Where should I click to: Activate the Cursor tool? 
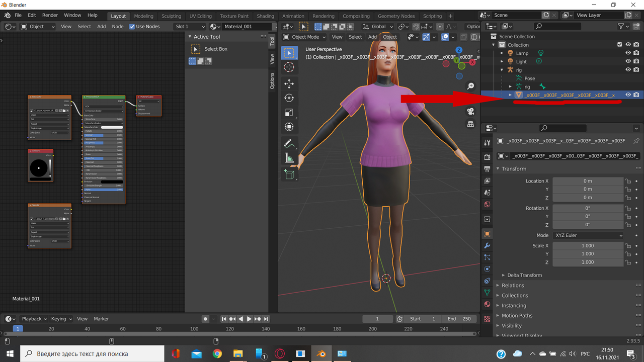(x=289, y=67)
